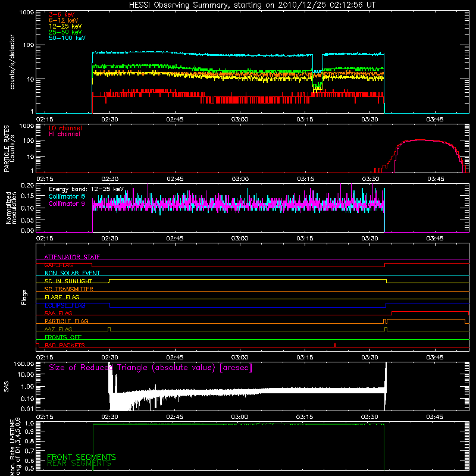This screenshot has height=476, width=476.
Task: Click the PARTICLE RATES axis label
Action: point(9,149)
